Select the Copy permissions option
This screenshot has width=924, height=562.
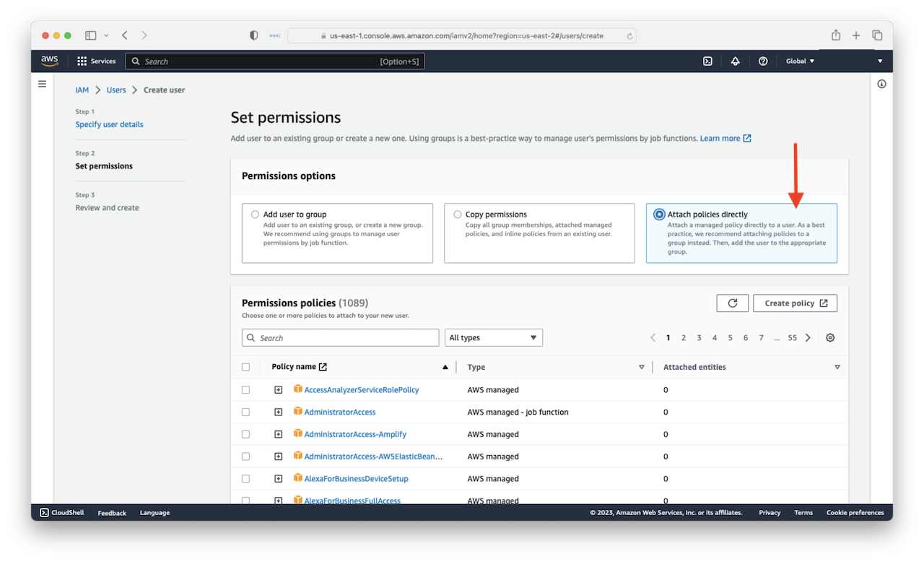pos(457,215)
